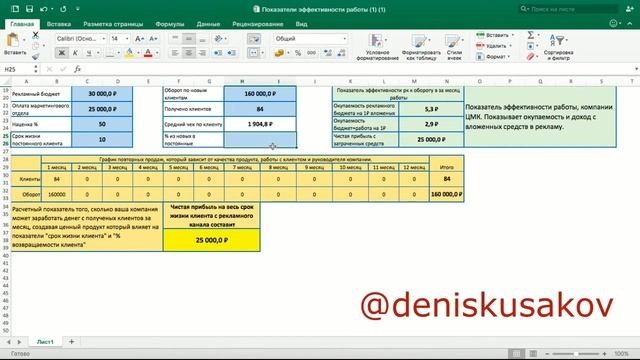Decrease decimal places
Image resolution: width=640 pixels, height=360 pixels.
(x=342, y=53)
